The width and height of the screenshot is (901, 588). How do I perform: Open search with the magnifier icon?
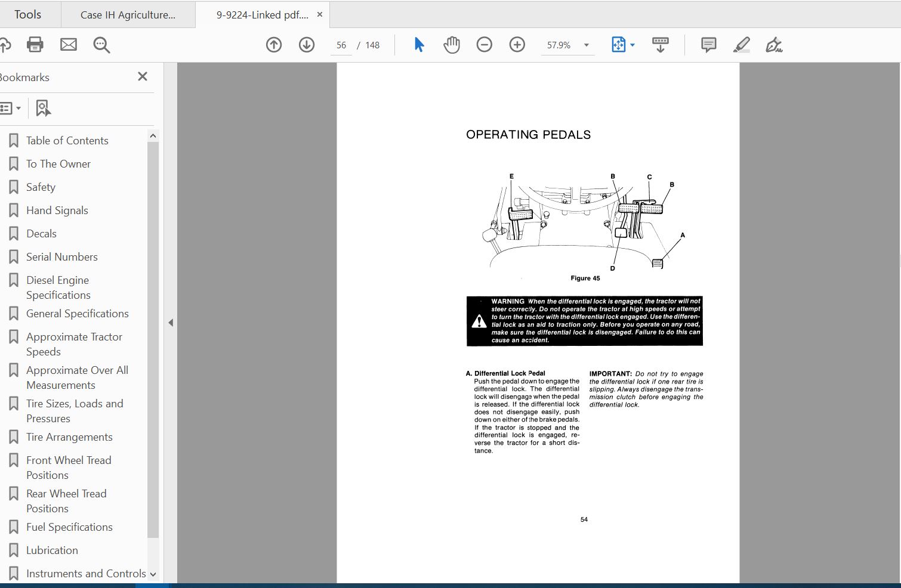pos(101,45)
